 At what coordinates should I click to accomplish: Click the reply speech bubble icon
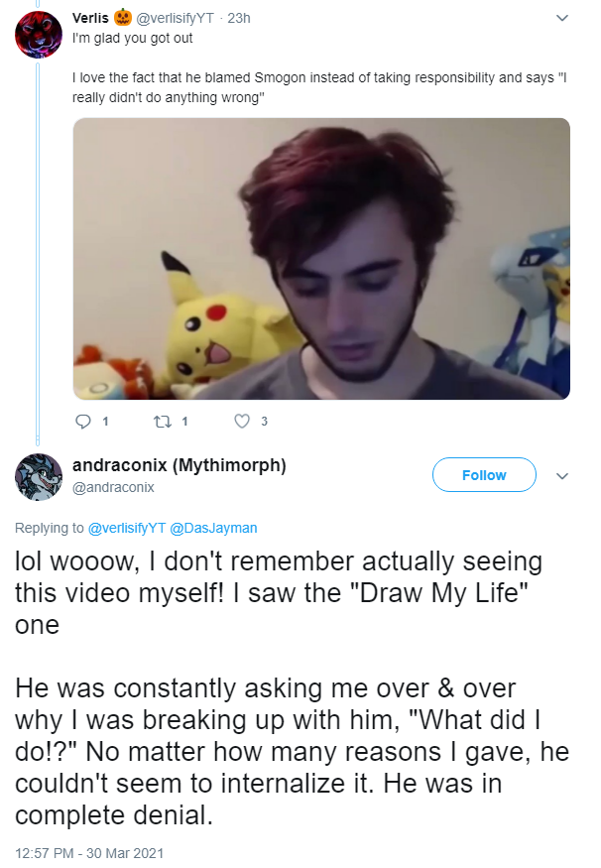coord(83,422)
